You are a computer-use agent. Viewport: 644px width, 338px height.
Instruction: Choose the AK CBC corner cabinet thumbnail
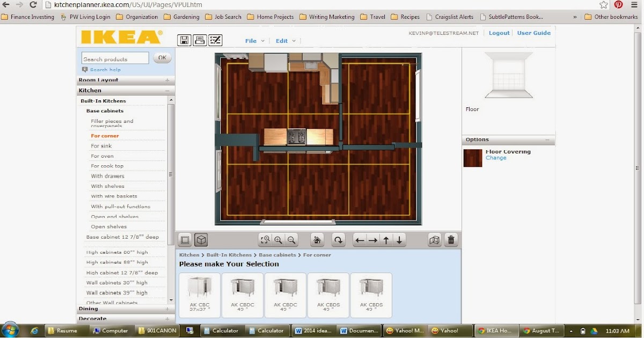point(200,295)
